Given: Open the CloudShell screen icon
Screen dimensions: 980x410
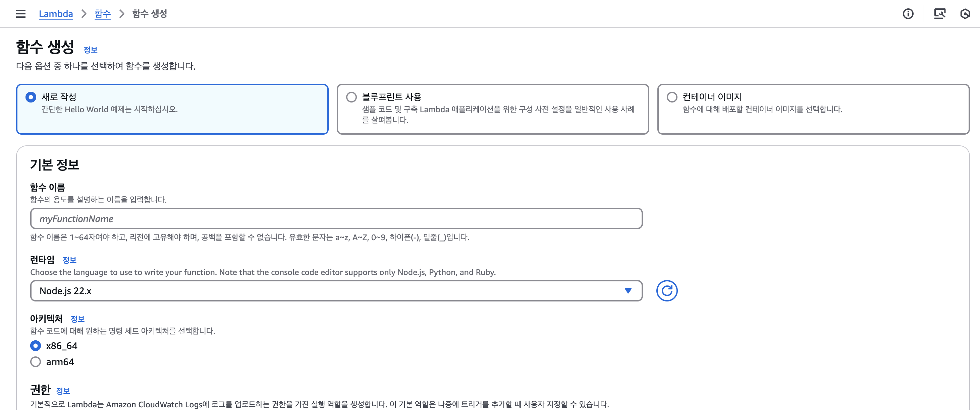Looking at the screenshot, I should [939, 14].
